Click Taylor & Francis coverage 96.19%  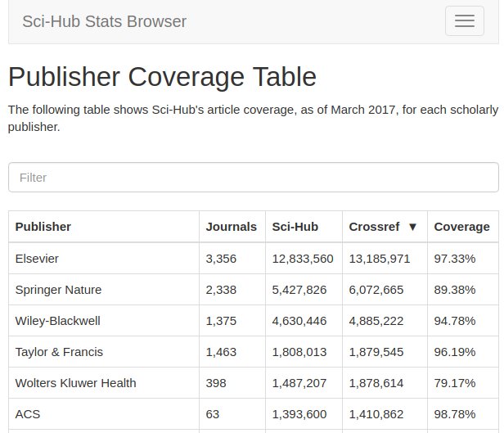point(455,352)
